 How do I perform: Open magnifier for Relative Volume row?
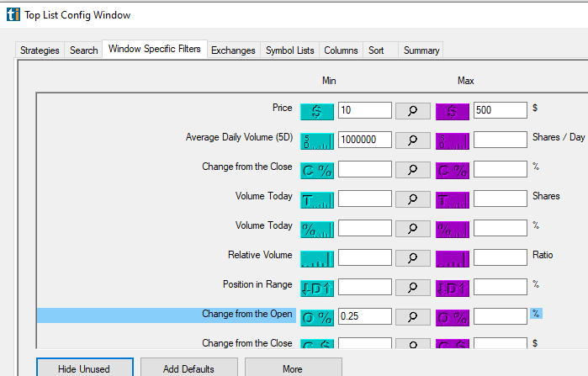[413, 258]
